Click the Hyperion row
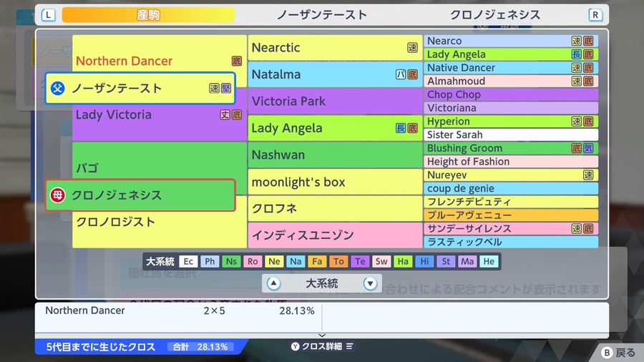 coord(511,122)
